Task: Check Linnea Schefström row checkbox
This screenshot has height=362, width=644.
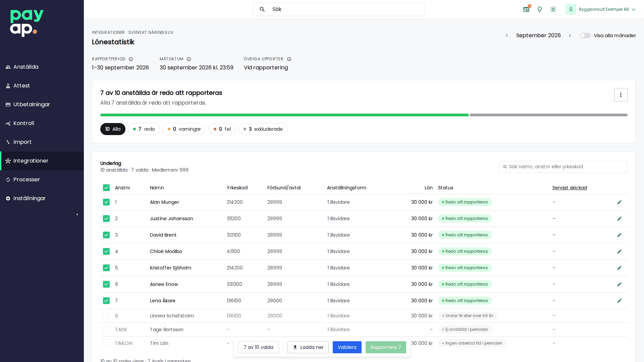Action: (106, 316)
